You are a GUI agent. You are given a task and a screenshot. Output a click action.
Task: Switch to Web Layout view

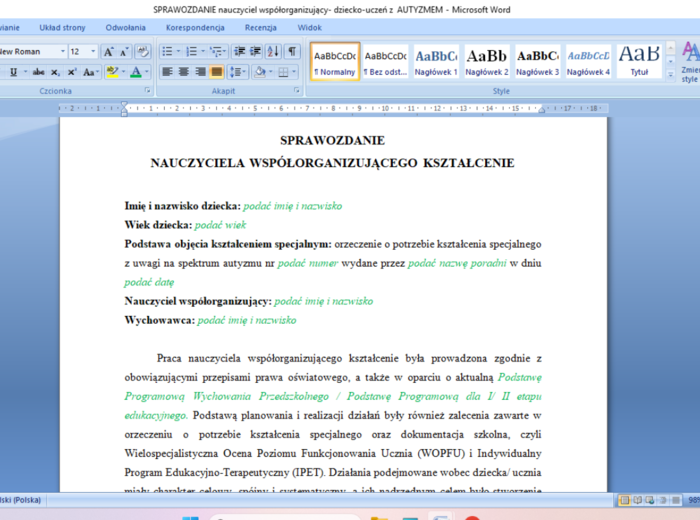(650, 500)
